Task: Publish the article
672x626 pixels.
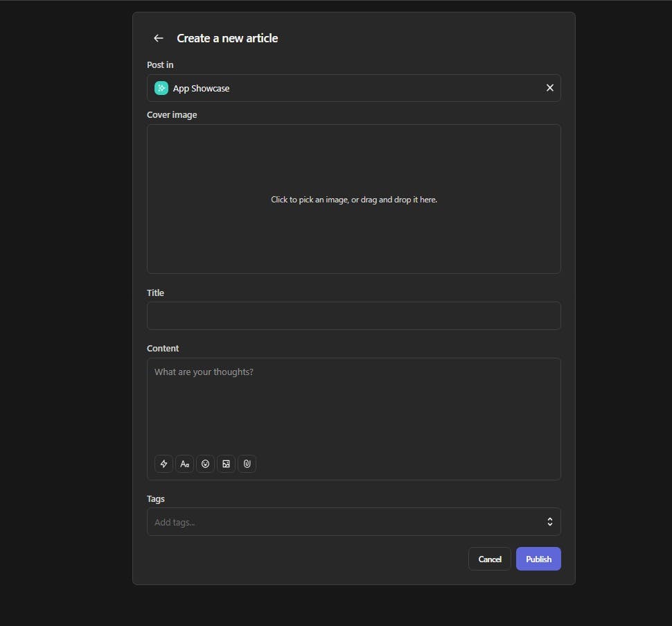Action: tap(538, 559)
